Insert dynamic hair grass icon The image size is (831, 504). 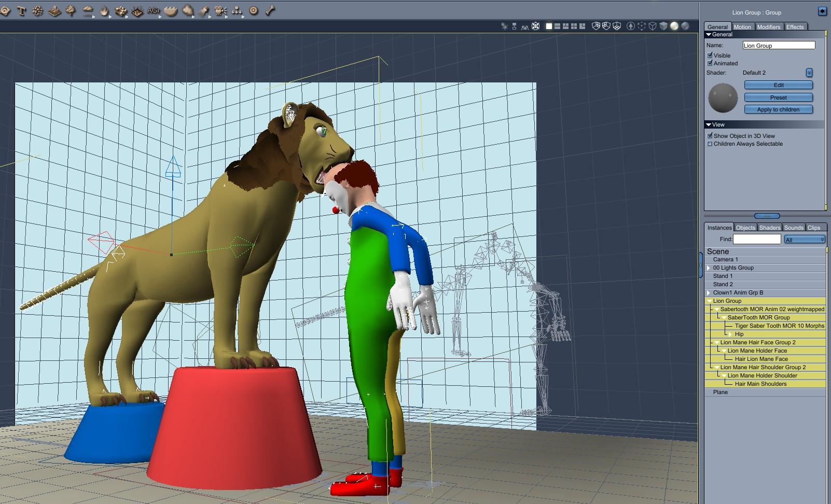[x=137, y=10]
